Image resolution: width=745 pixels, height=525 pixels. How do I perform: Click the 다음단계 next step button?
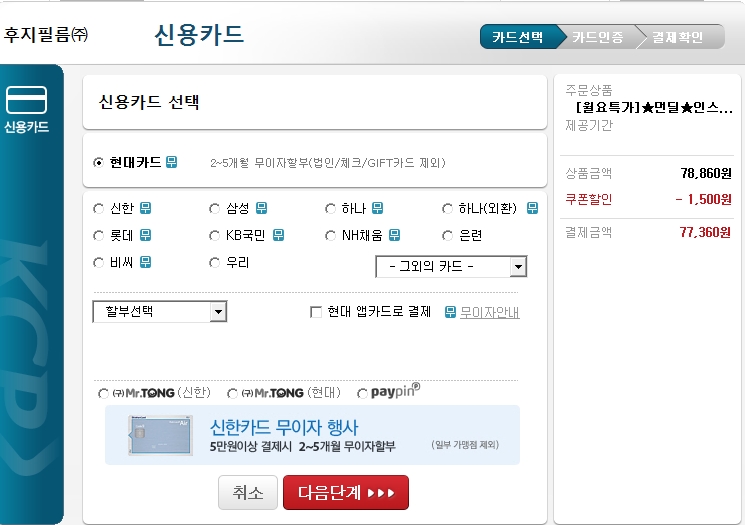(x=346, y=493)
